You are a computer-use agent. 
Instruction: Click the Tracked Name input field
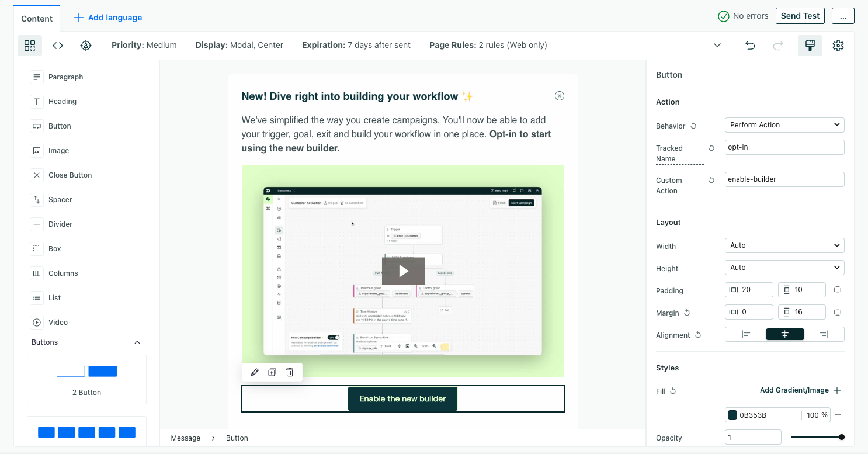pos(784,147)
